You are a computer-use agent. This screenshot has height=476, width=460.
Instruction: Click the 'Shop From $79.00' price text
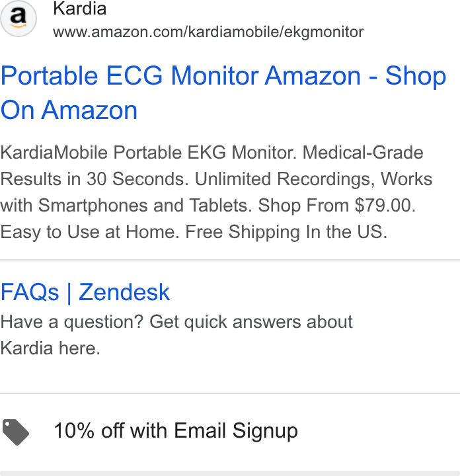(336, 206)
